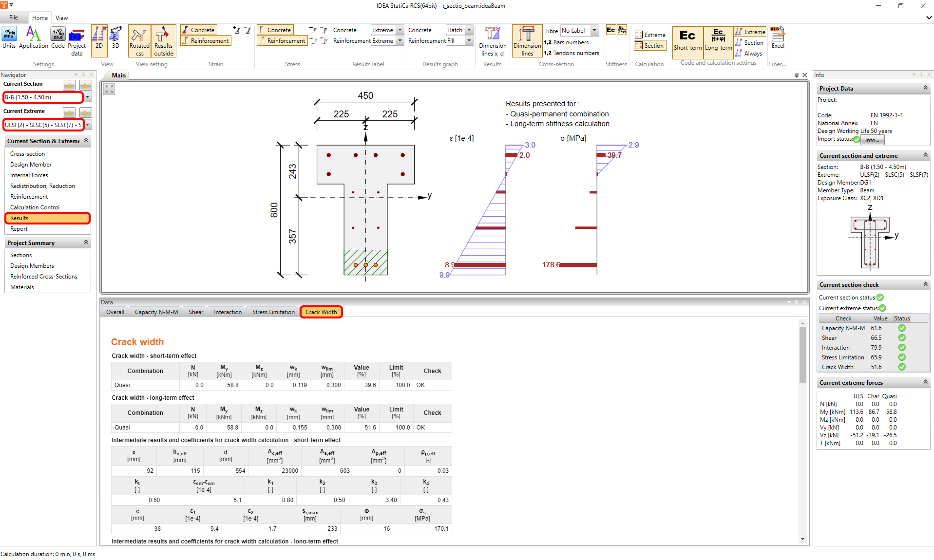Switch to 3D view
Screen dimensions: 934x560
(x=115, y=38)
